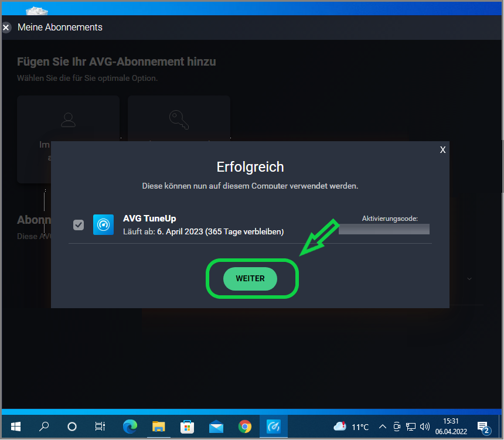Click the Recycle Bin desktop icon
The height and width of the screenshot is (440, 504).
pos(37,11)
